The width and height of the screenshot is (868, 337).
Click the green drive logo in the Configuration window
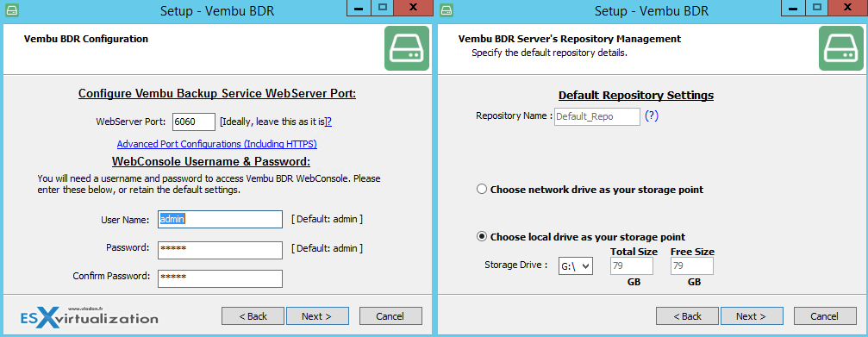[407, 48]
